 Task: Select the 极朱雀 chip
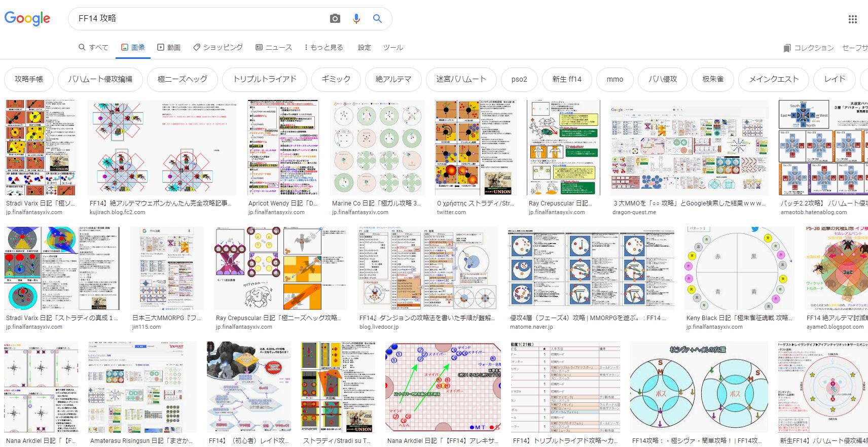point(713,79)
